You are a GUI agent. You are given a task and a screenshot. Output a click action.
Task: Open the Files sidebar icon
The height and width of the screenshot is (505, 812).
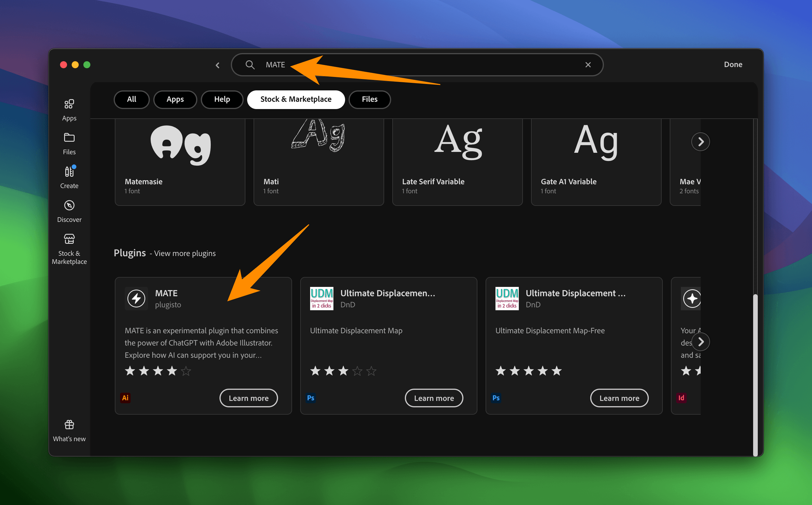pos(69,138)
